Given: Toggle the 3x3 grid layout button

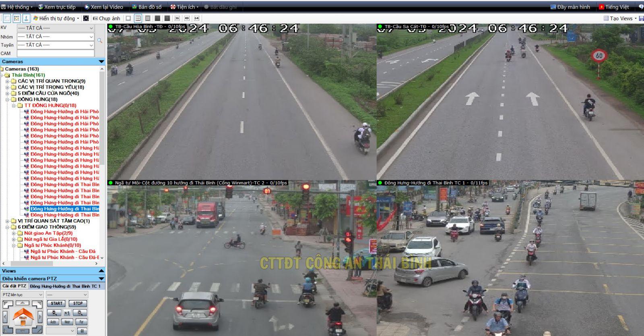Looking at the screenshot, I should click(147, 18).
